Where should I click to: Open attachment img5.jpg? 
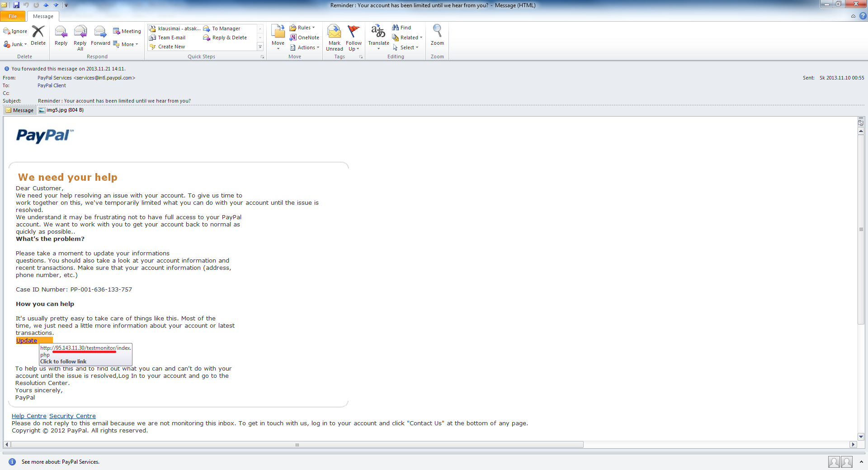(x=61, y=110)
